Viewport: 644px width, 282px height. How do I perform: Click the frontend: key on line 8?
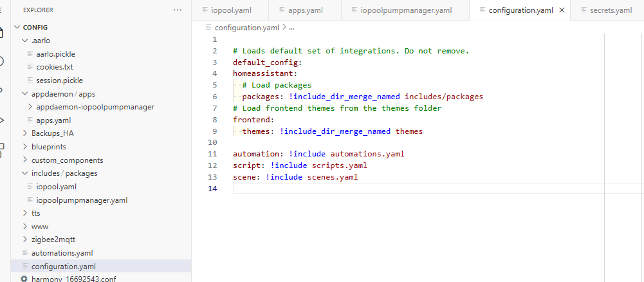click(x=253, y=120)
